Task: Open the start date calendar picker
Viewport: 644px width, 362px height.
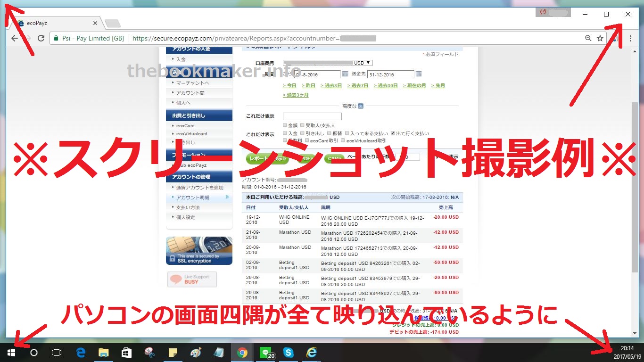Action: 345,74
